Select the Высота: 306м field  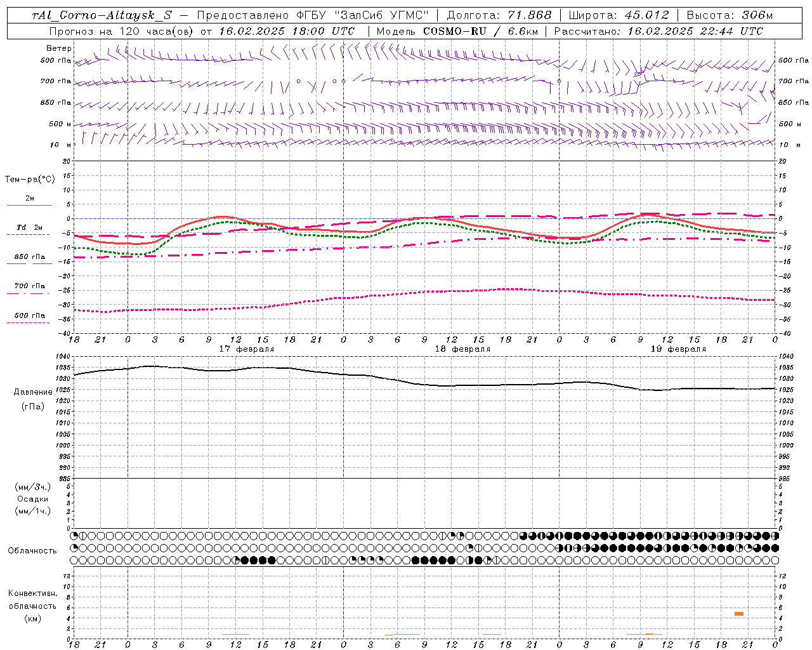click(x=730, y=16)
